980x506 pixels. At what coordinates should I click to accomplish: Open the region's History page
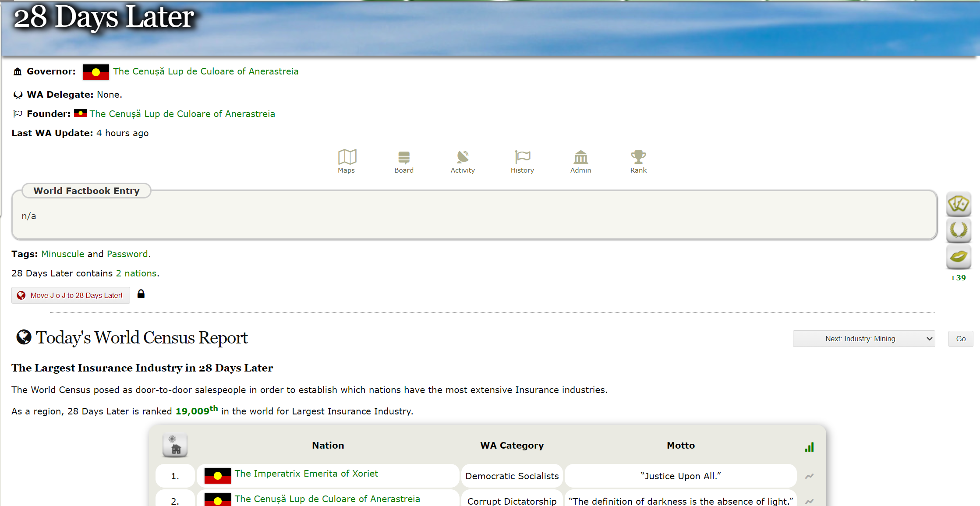[522, 161]
